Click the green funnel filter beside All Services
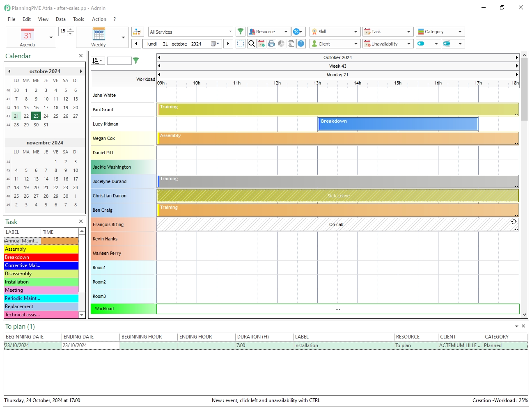This screenshot has width=532, height=407. [x=241, y=32]
